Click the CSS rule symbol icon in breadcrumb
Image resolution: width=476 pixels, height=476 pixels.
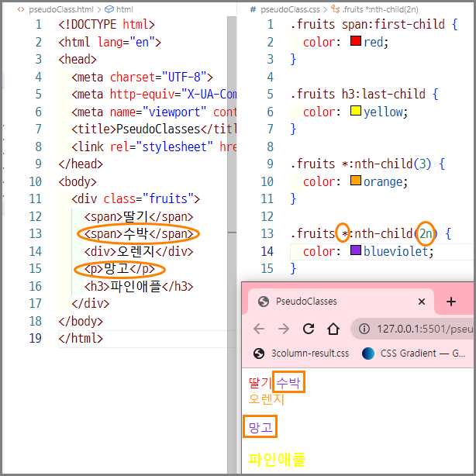(x=335, y=9)
